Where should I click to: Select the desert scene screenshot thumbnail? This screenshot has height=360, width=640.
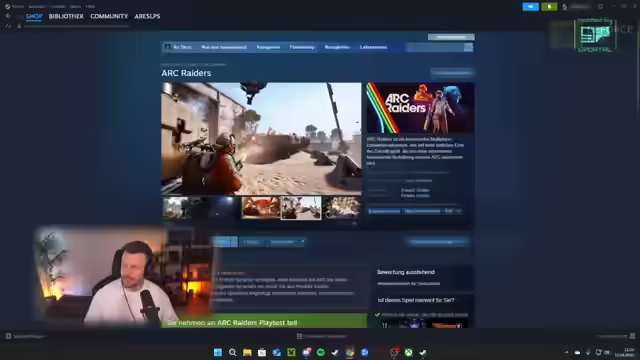(301, 208)
